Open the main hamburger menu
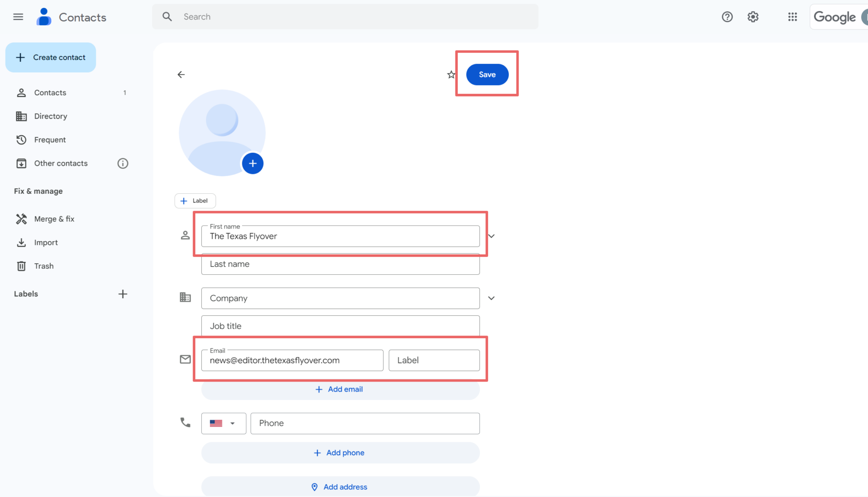The height and width of the screenshot is (497, 868). pyautogui.click(x=18, y=17)
